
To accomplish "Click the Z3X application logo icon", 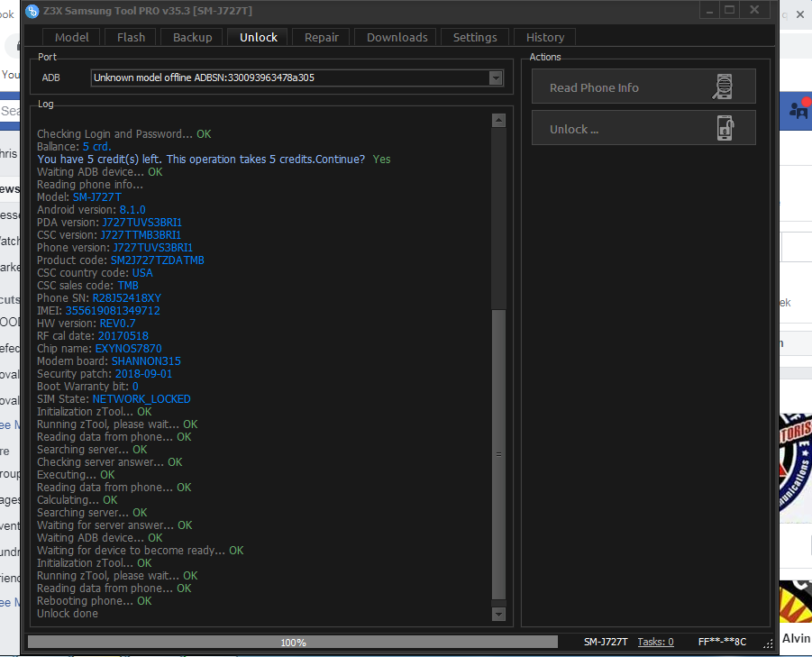I will (32, 11).
